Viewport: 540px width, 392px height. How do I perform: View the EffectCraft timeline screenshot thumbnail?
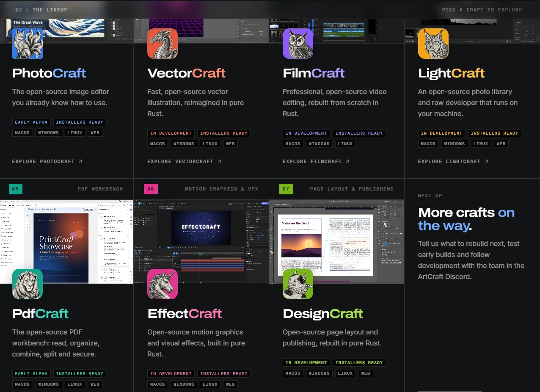click(x=201, y=241)
